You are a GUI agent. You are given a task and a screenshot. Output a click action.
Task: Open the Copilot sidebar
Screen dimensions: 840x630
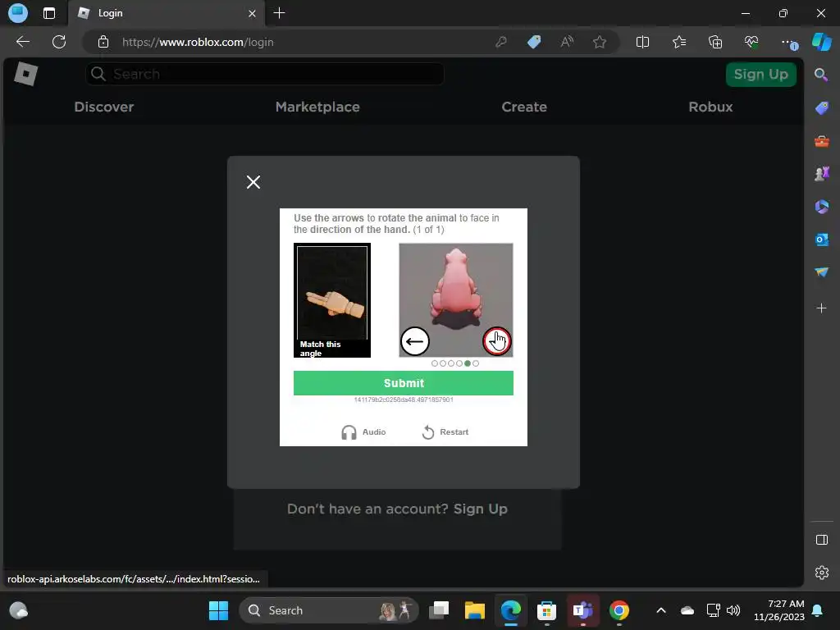tap(821, 42)
